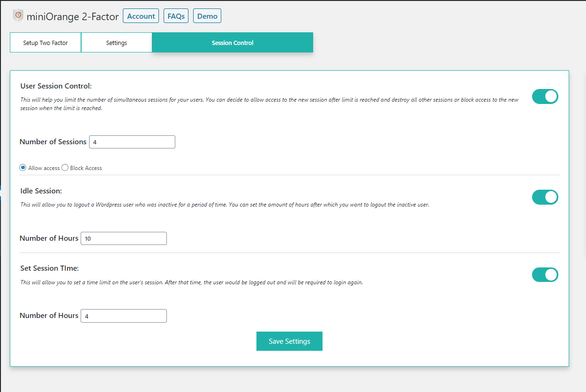Click the Block Access label text
Screen dimensions: 586x392
tap(86, 168)
